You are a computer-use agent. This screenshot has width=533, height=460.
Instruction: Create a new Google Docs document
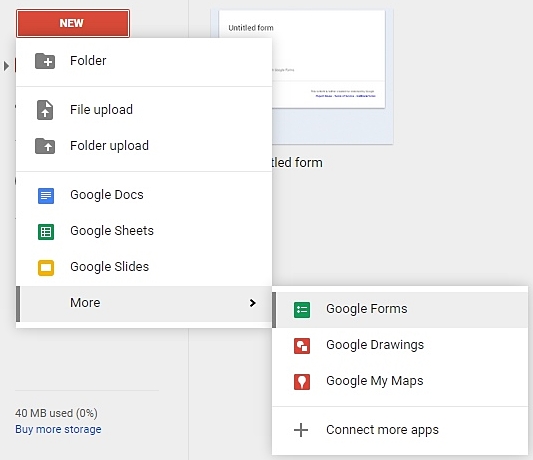point(144,195)
